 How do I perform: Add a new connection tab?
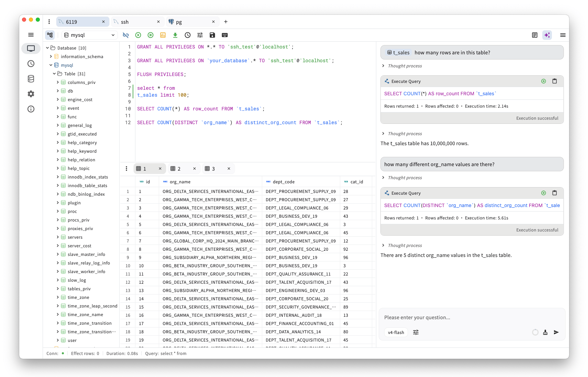(x=226, y=22)
